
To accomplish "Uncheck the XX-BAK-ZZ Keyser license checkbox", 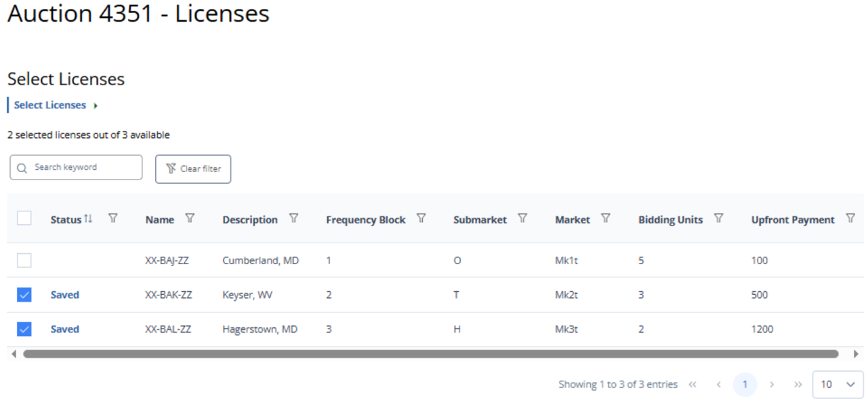I will click(x=24, y=295).
